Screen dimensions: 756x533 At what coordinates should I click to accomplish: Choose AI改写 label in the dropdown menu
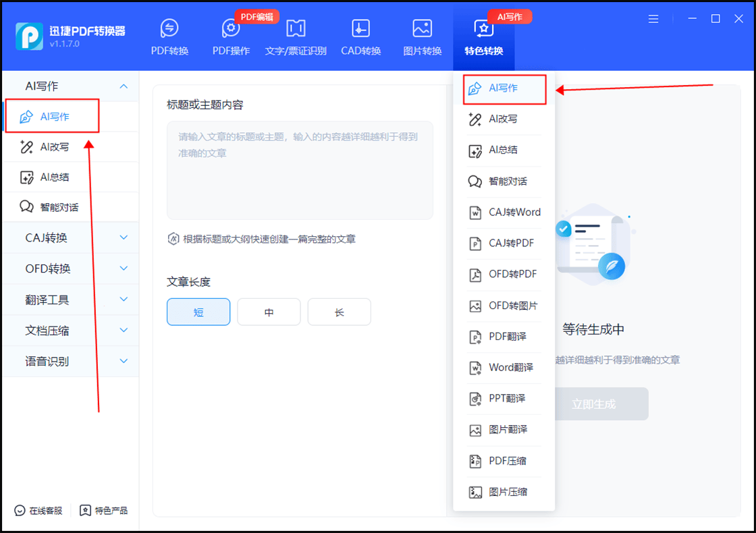click(504, 119)
